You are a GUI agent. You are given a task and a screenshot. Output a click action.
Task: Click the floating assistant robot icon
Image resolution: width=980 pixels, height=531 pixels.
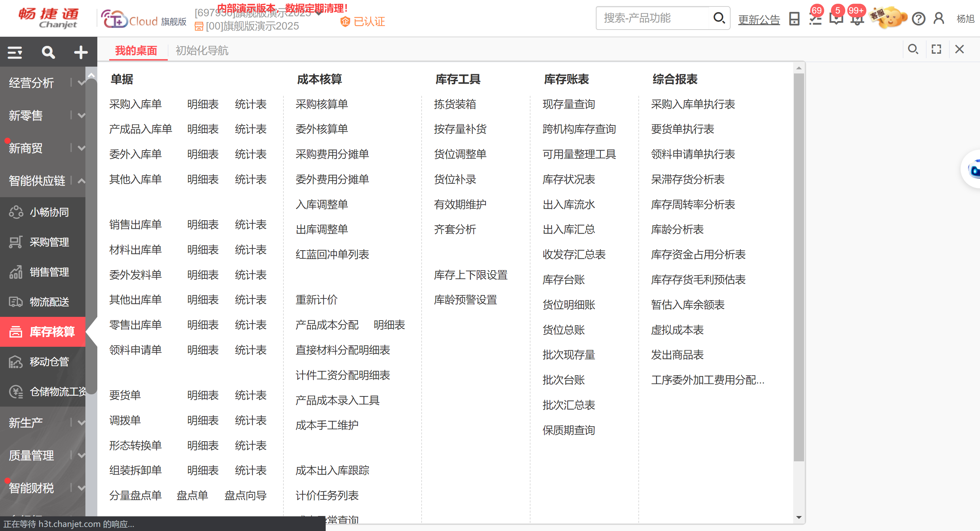973,170
